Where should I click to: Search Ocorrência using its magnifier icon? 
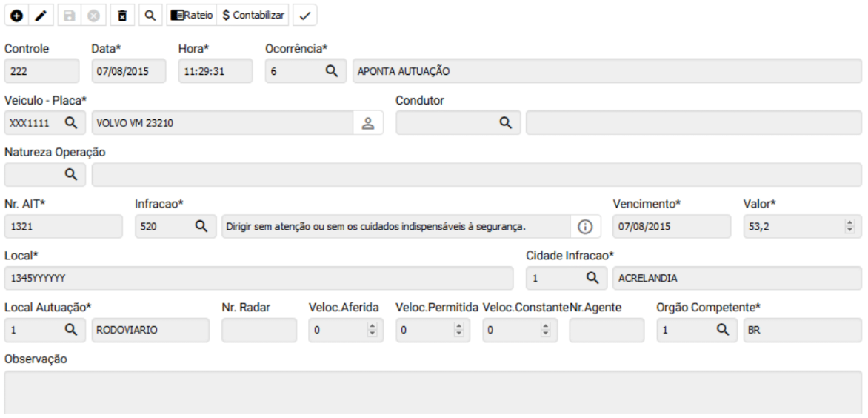click(x=332, y=72)
